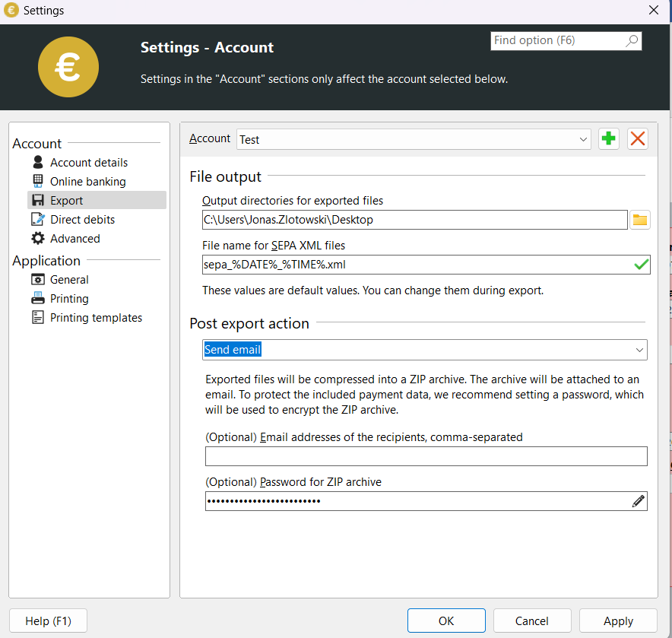Show Advanced account settings
This screenshot has height=638, width=672.
(x=75, y=238)
